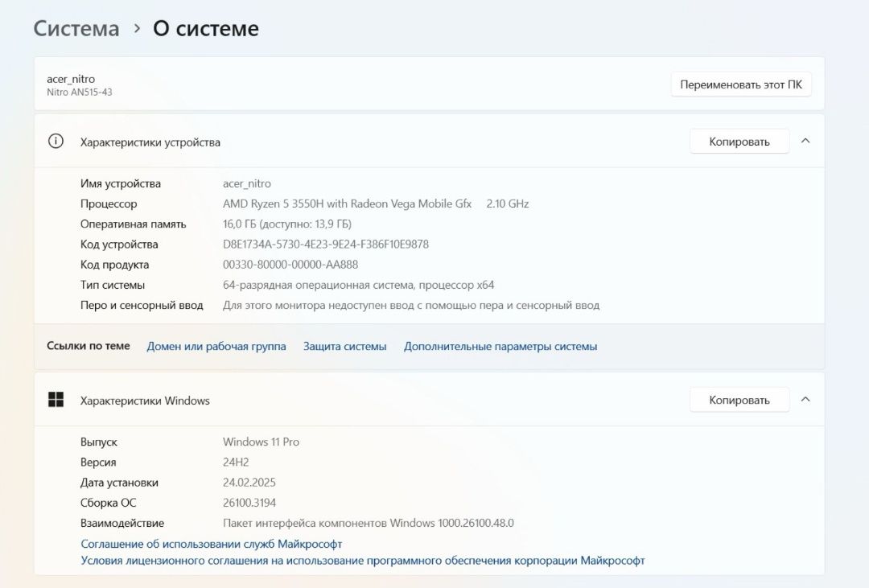Click the Код устройства label
The height and width of the screenshot is (588, 869).
(119, 244)
